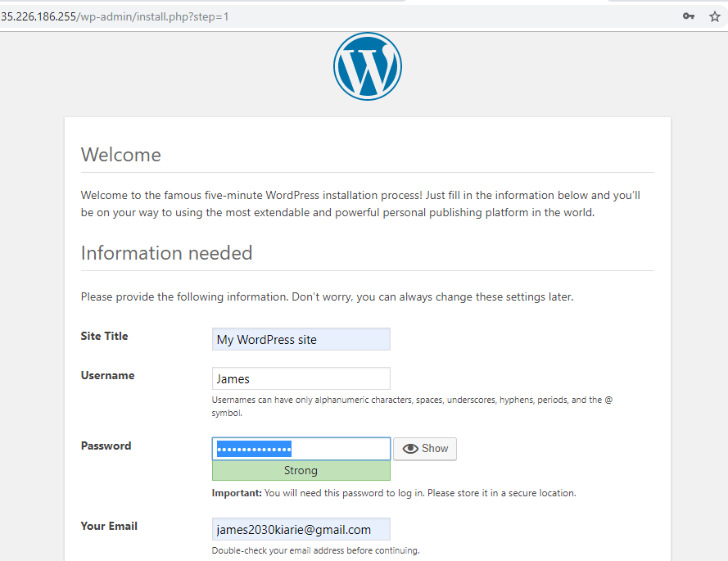The image size is (728, 561).
Task: Click the Site Title label
Action: pyautogui.click(x=104, y=337)
